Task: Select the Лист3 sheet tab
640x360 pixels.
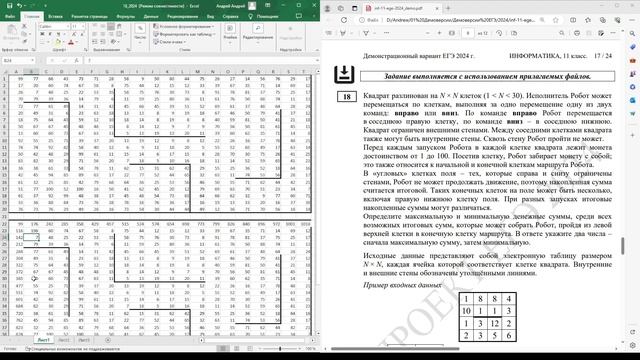Action: [84, 340]
